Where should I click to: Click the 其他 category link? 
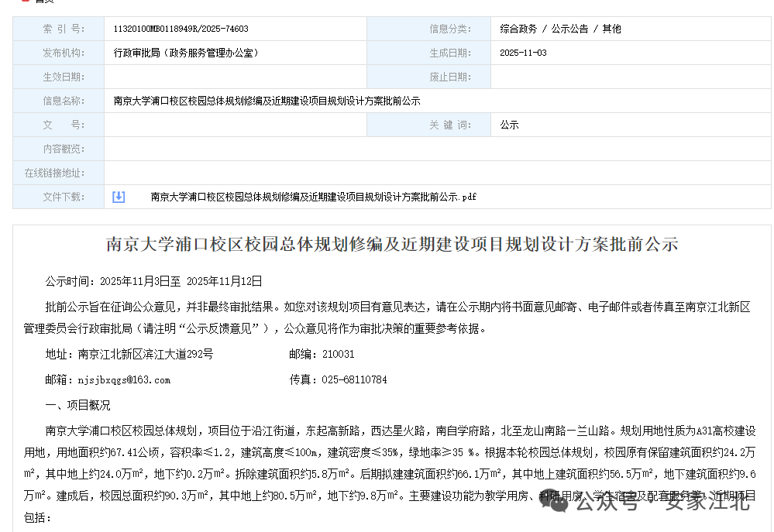coord(611,28)
